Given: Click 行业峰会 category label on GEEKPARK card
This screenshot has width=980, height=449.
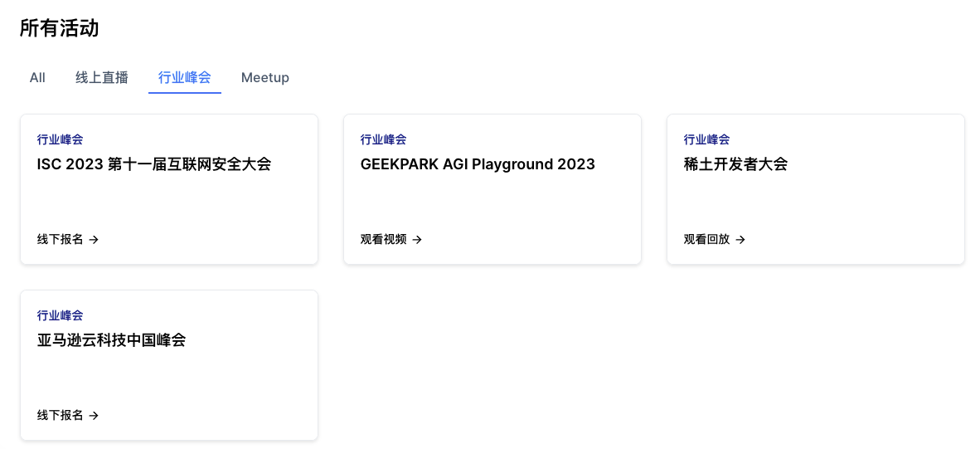Looking at the screenshot, I should (x=384, y=139).
